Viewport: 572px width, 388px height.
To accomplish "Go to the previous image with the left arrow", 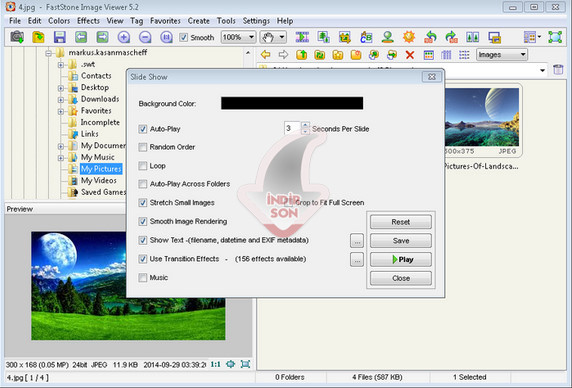I will 81,37.
